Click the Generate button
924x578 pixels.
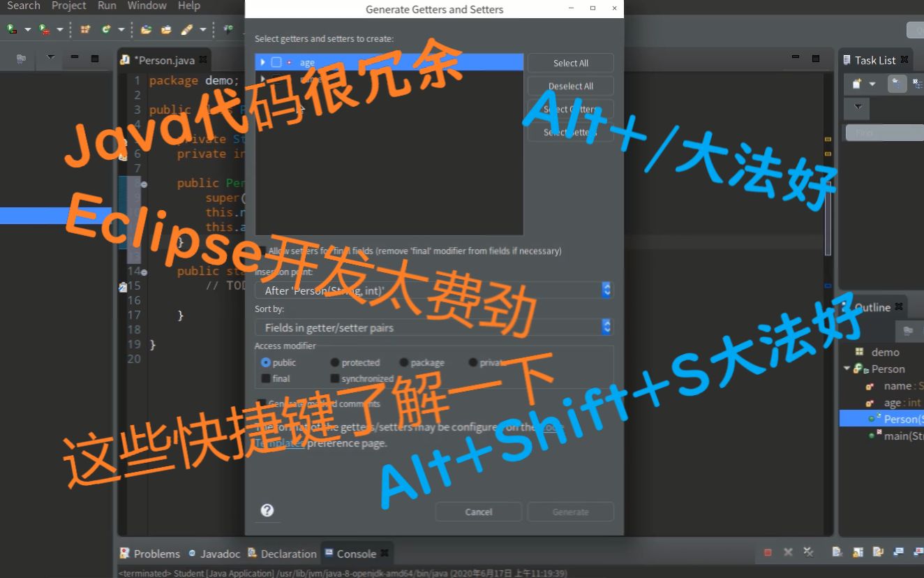571,512
